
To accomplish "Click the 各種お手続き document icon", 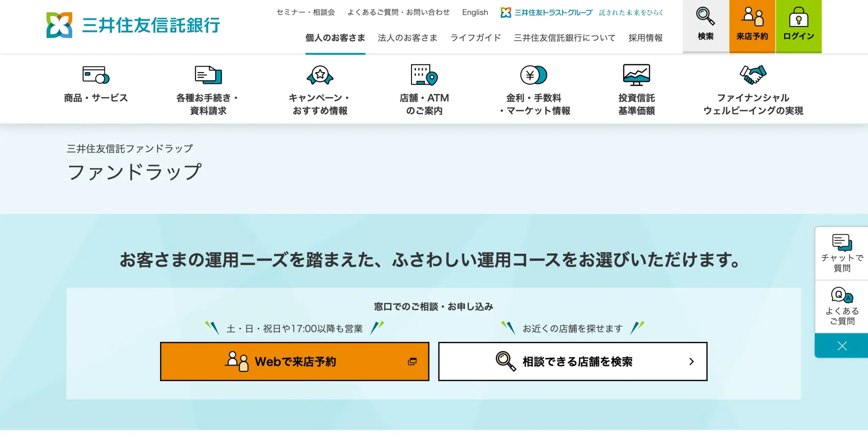I will pyautogui.click(x=208, y=75).
